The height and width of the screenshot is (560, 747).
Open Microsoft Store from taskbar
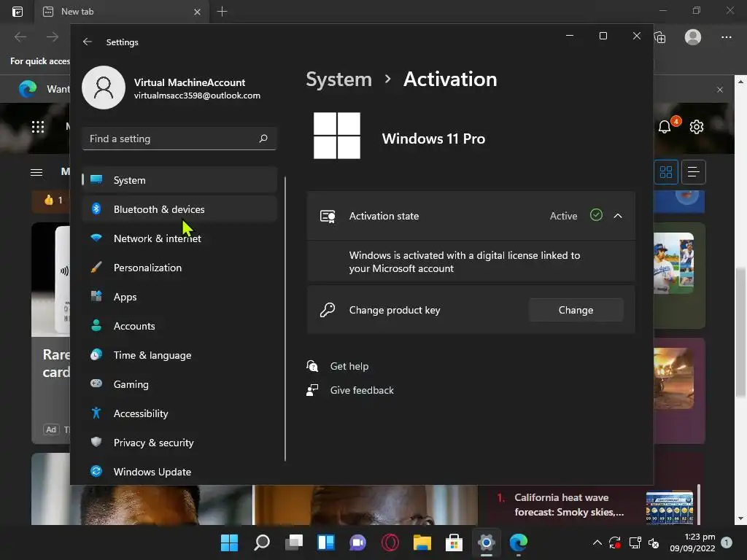click(x=454, y=542)
